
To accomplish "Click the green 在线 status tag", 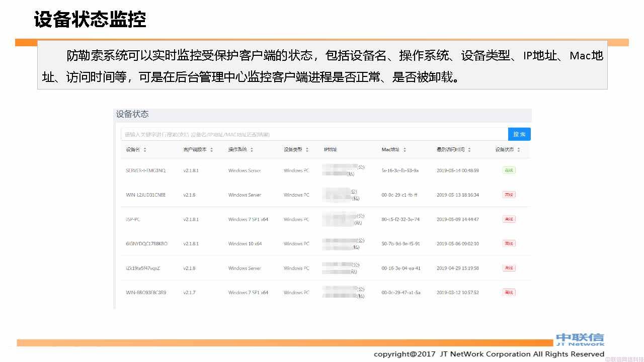I will (509, 170).
